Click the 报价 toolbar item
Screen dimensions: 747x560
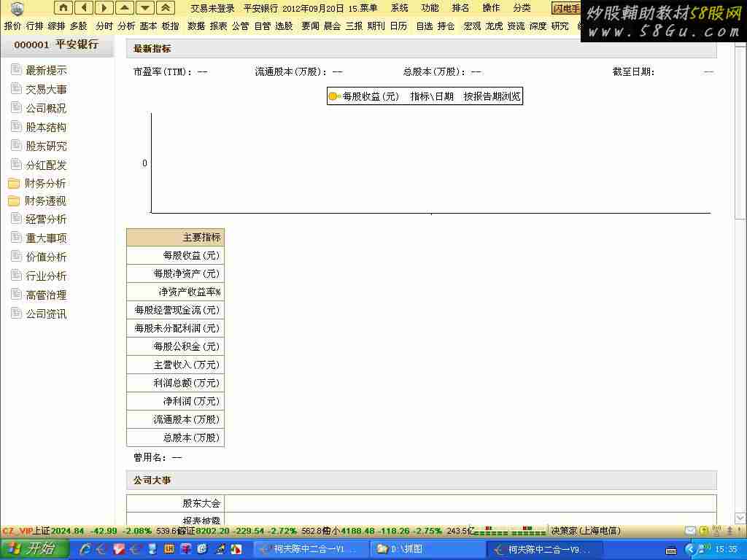[x=12, y=26]
